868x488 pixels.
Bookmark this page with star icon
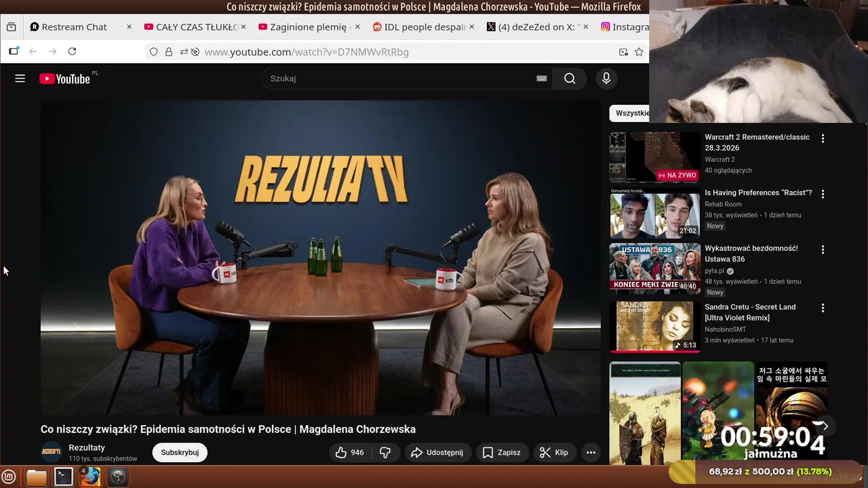point(639,52)
